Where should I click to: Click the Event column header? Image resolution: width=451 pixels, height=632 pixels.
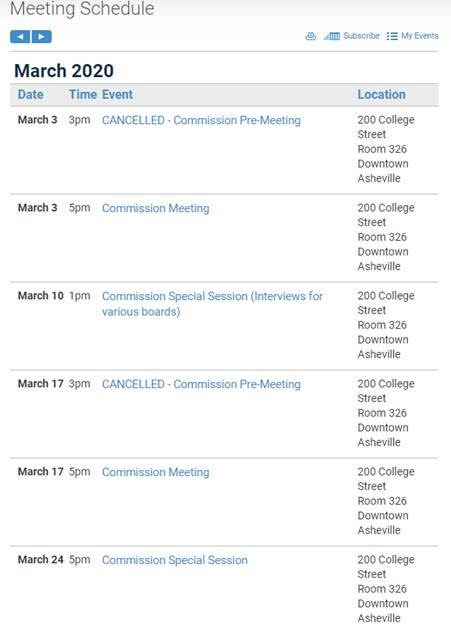pyautogui.click(x=117, y=94)
